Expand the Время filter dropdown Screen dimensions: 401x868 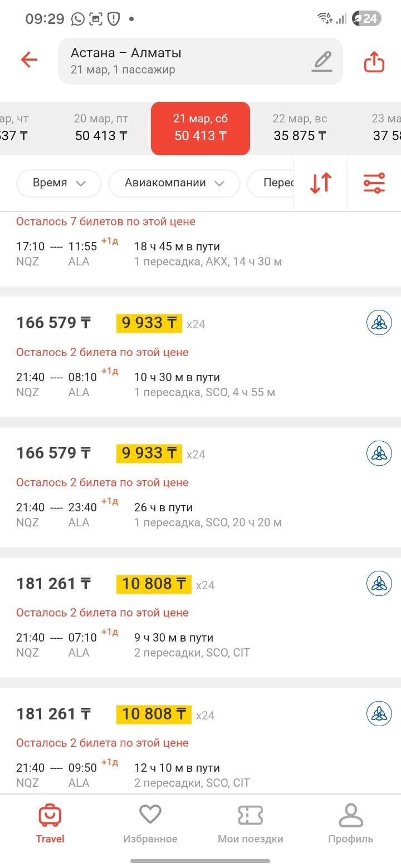click(59, 183)
